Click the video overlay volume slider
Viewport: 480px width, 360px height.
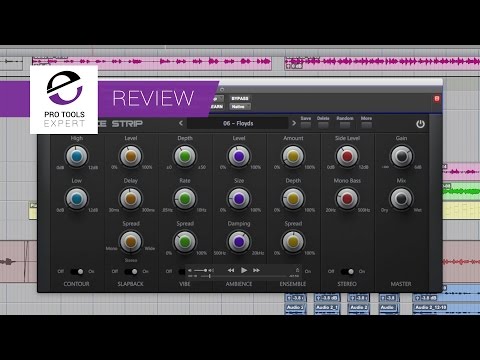pos(202,270)
